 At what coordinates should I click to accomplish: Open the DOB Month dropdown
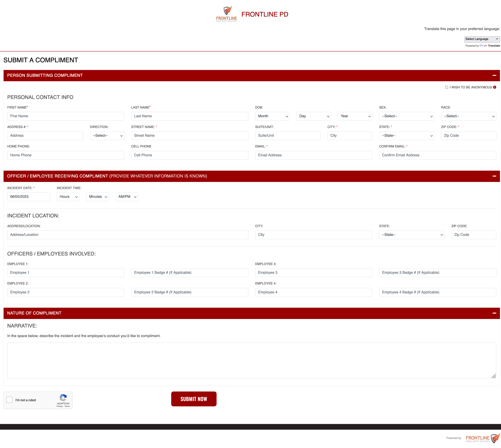(272, 116)
